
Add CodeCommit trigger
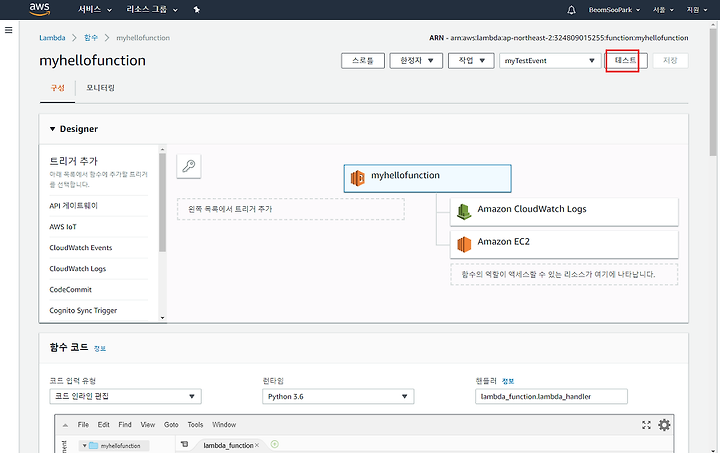71,290
